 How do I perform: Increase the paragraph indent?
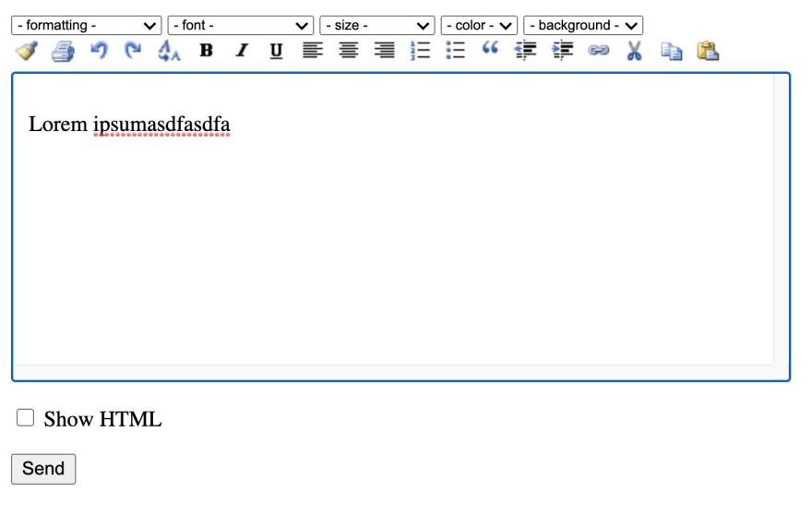click(562, 50)
